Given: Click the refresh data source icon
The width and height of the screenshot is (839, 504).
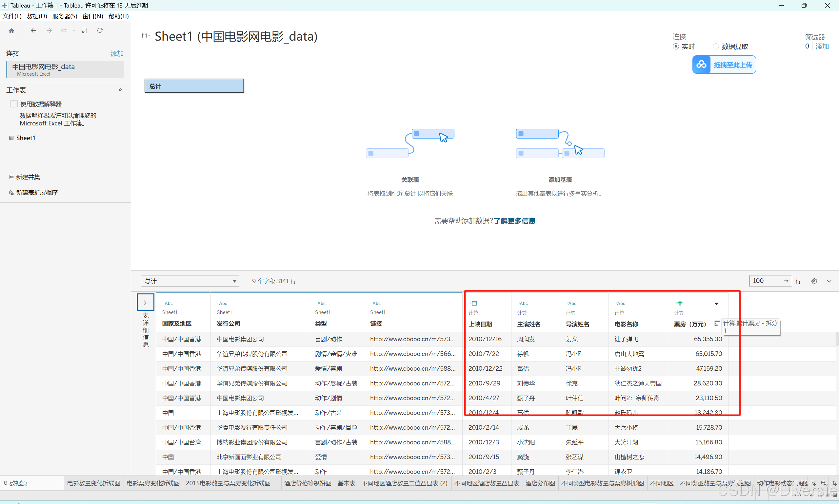Looking at the screenshot, I should [x=100, y=30].
